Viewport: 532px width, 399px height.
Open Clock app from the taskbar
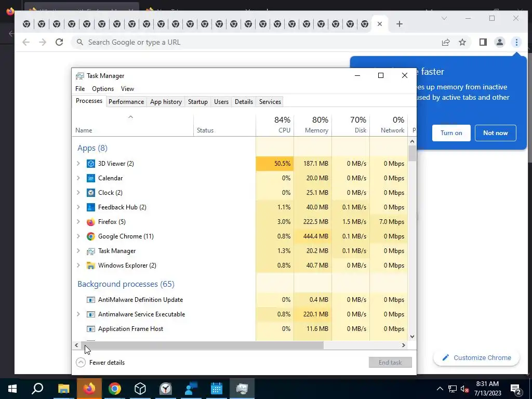coord(166,389)
